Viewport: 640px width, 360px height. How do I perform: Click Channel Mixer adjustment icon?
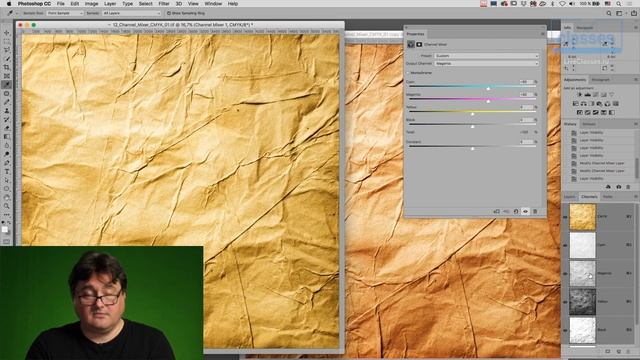607,104
